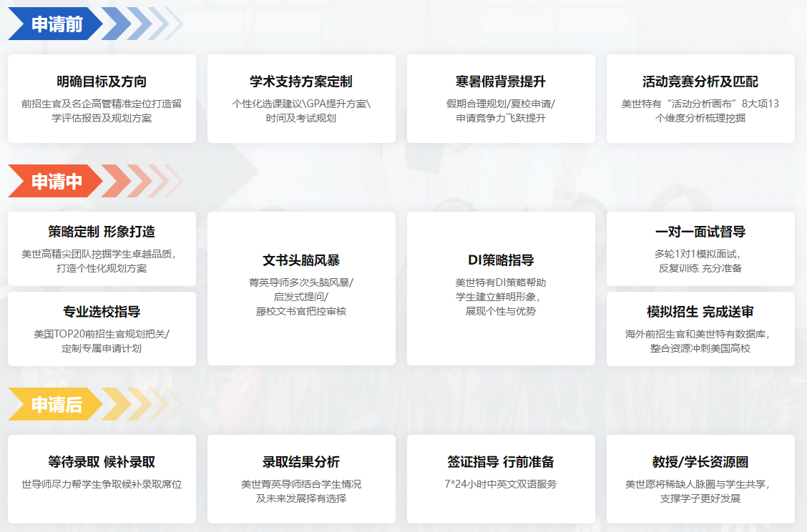Select the 活动竞赛分析及匹配 card
807x532 pixels.
(x=700, y=99)
